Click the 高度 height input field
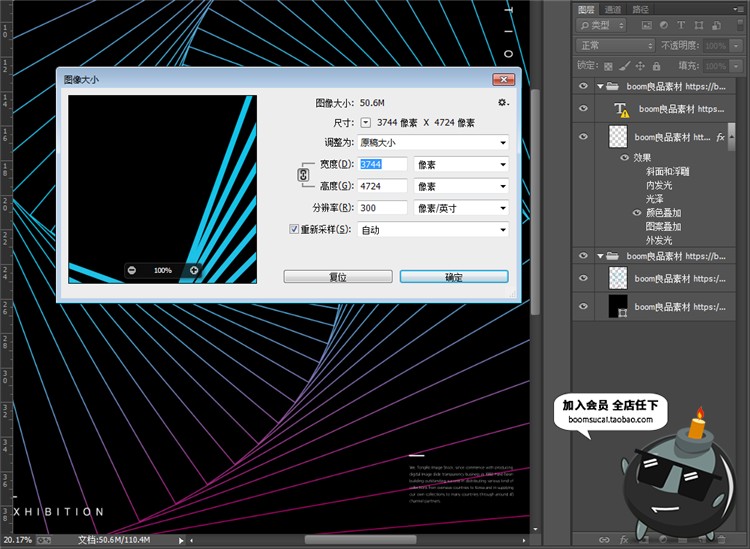The image size is (750, 549). 383,186
